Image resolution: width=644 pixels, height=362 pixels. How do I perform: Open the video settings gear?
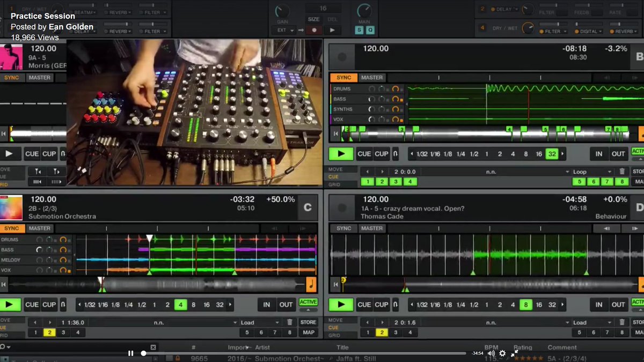[x=502, y=353]
